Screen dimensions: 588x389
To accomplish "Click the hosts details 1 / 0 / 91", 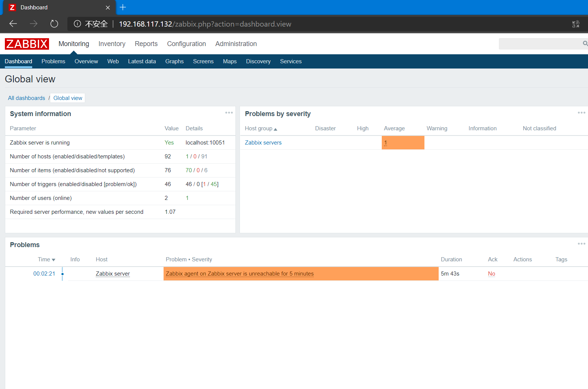I will click(x=196, y=156).
